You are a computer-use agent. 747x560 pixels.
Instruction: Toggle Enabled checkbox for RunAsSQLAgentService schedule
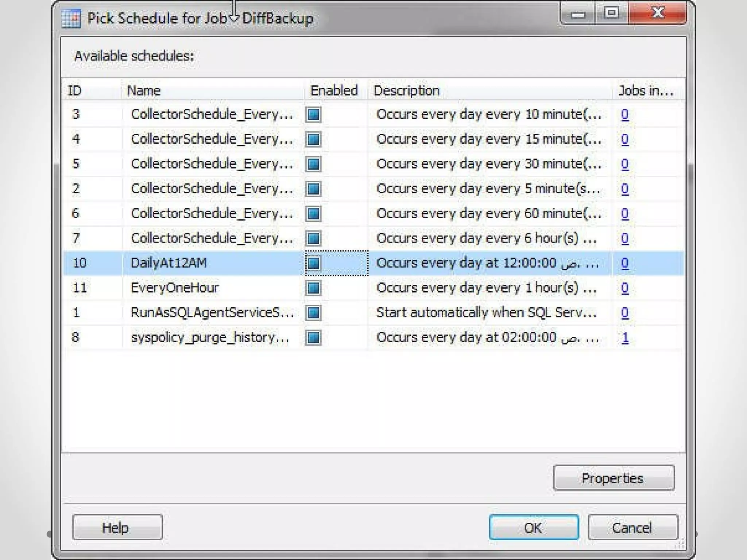click(313, 313)
